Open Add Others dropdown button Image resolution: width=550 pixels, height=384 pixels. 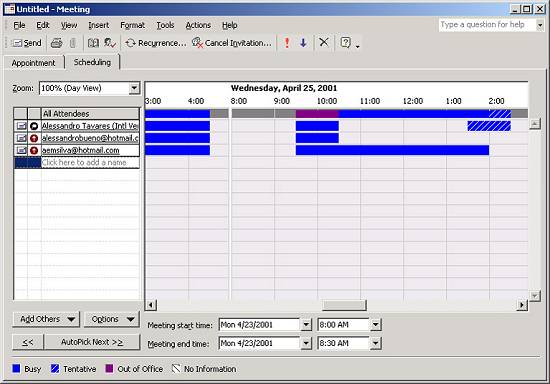click(x=46, y=319)
